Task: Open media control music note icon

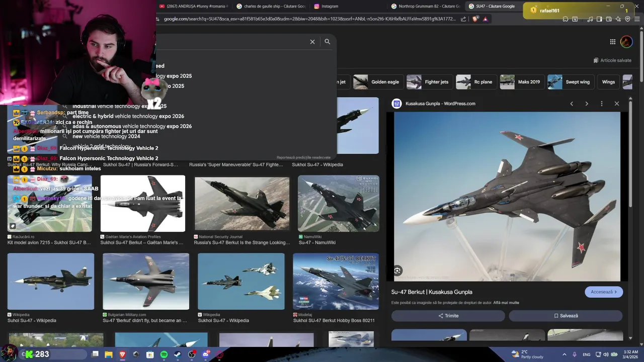Action: (589, 19)
